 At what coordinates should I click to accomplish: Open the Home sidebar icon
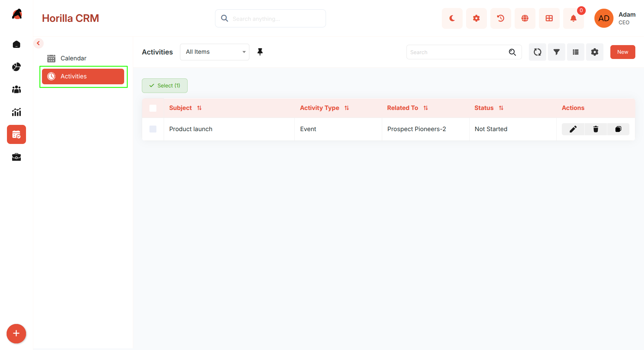click(16, 44)
